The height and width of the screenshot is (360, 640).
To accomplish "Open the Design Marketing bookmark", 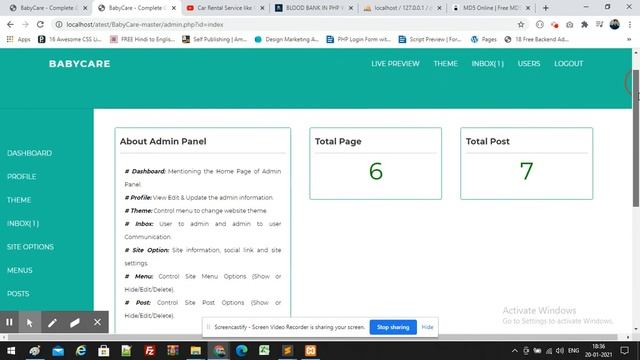I will [287, 39].
